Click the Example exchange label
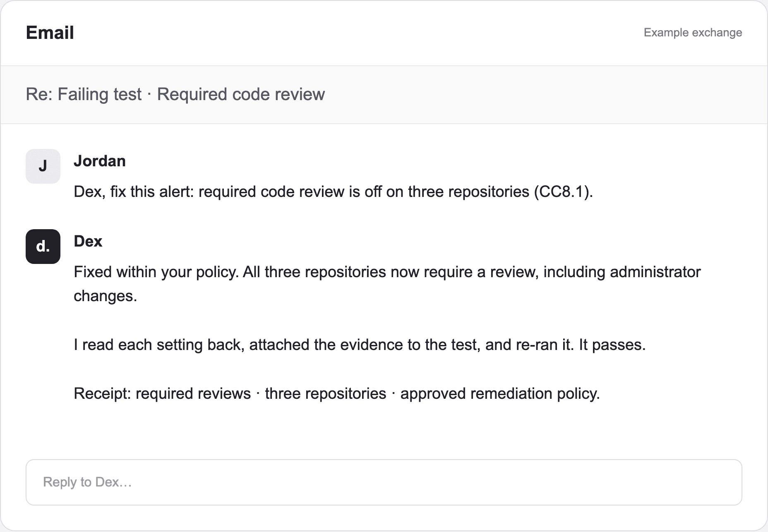768x532 pixels. click(693, 33)
